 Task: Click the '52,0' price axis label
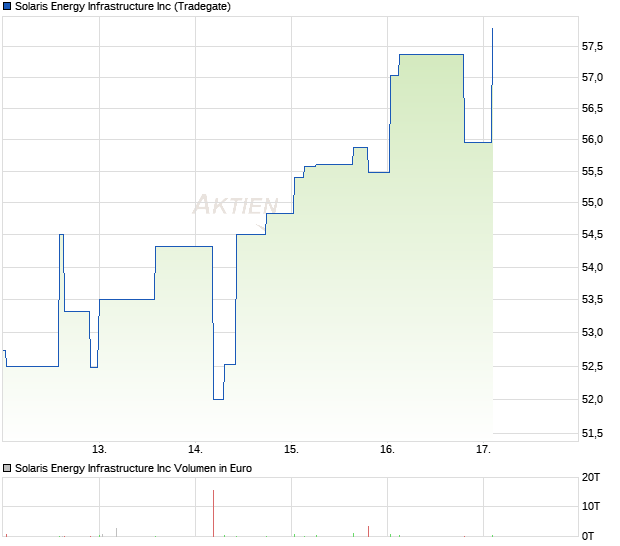click(x=592, y=399)
